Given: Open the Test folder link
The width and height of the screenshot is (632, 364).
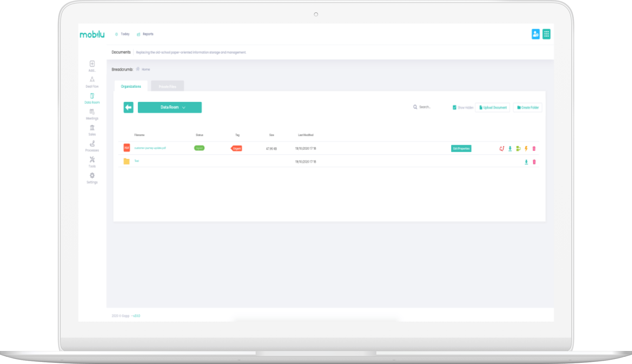Looking at the screenshot, I should (137, 161).
